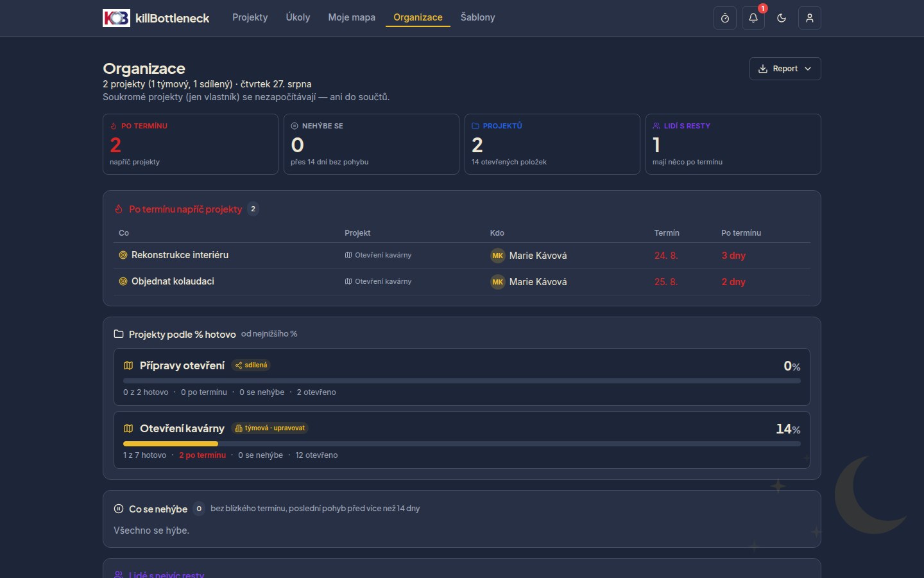Click the Kdo column header
924x578 pixels.
pyautogui.click(x=497, y=233)
